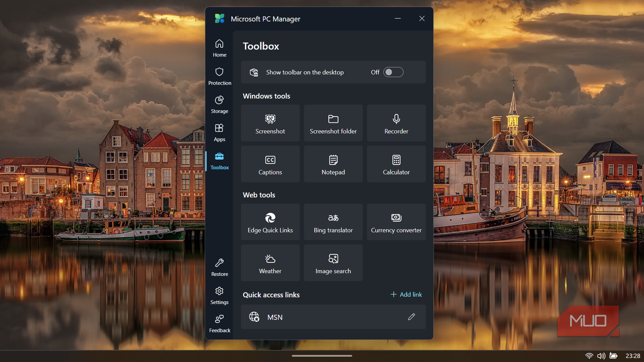
Task: Launch the Recorder tool
Action: pyautogui.click(x=396, y=123)
